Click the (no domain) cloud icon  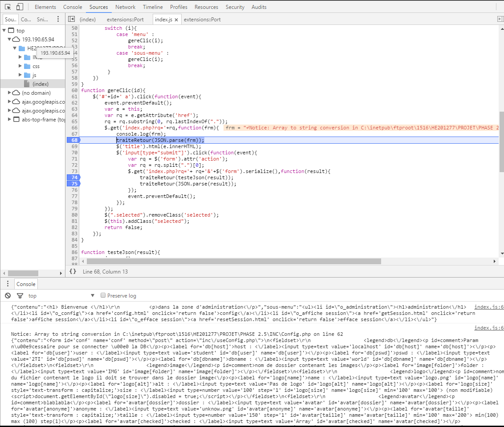coord(16,93)
